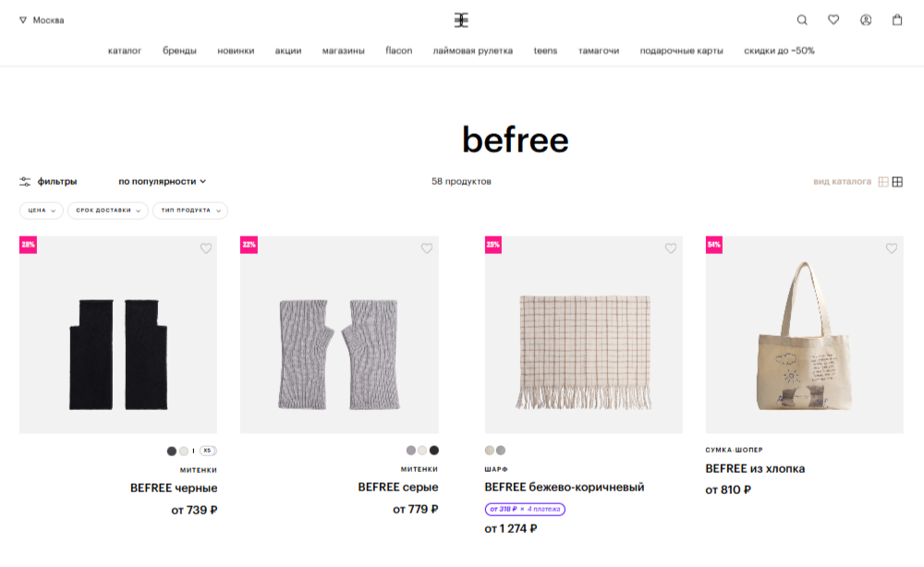Open the favorites heart in header
924x567 pixels.
(x=833, y=19)
